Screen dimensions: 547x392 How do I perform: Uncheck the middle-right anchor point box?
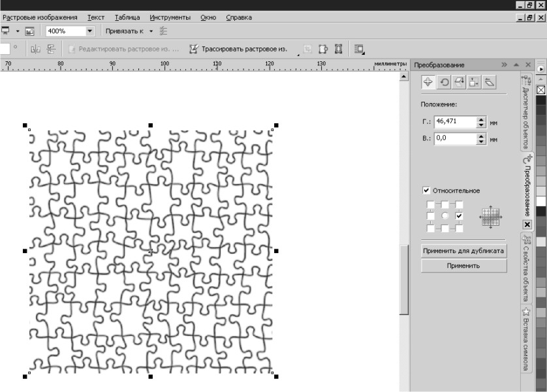pyautogui.click(x=459, y=216)
